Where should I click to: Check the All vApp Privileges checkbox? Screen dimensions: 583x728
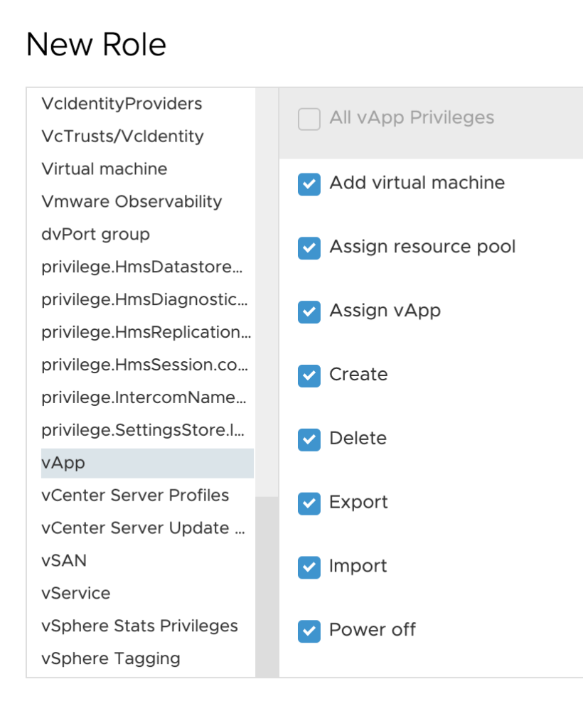click(309, 119)
